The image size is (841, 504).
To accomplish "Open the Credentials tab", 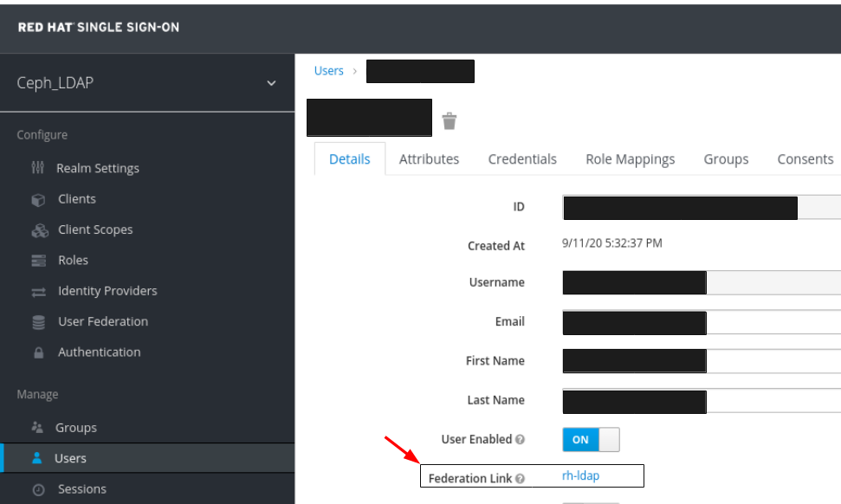I will (522, 159).
